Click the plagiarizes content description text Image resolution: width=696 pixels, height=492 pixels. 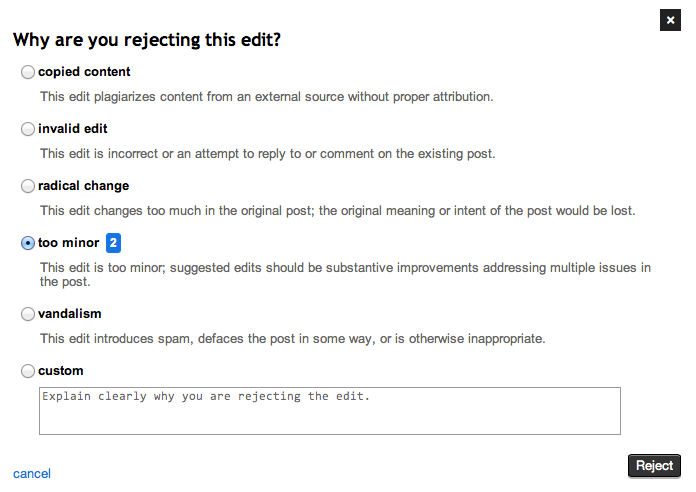[266, 97]
